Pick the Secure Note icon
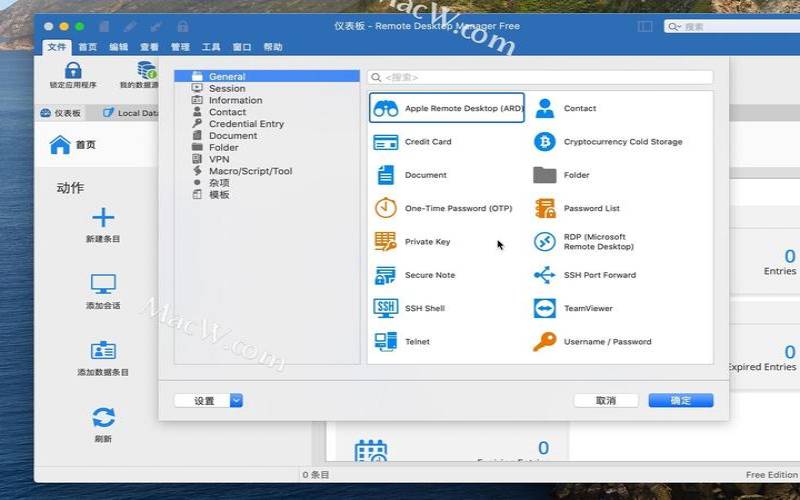Image resolution: width=800 pixels, height=500 pixels. point(386,275)
